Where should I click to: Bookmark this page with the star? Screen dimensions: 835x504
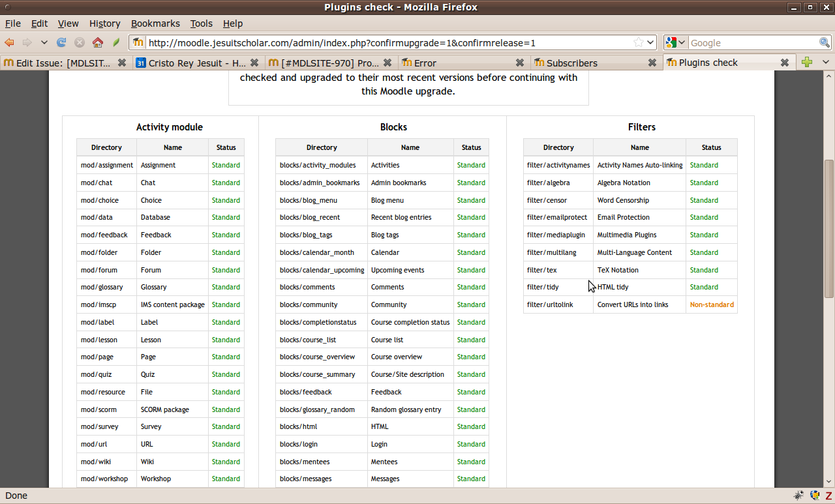(638, 42)
